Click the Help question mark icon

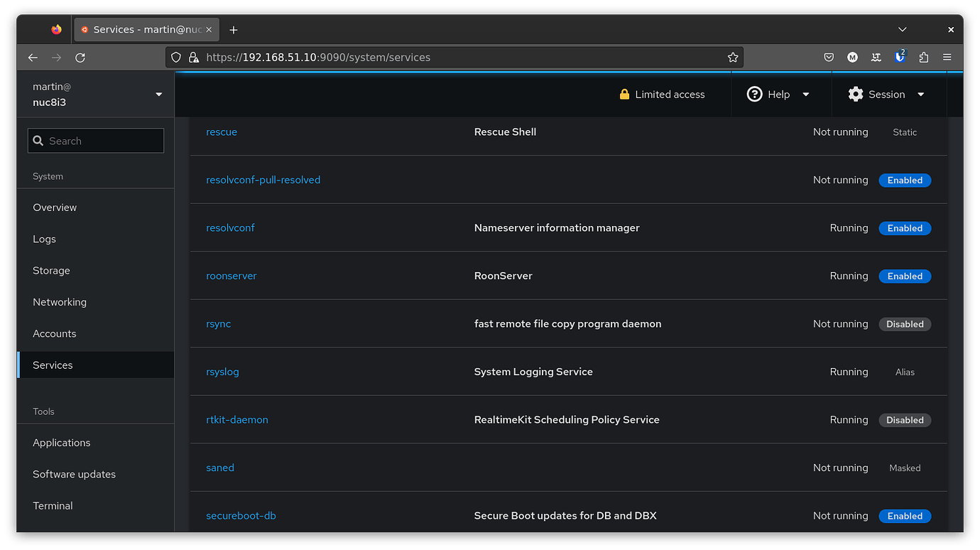coord(754,94)
